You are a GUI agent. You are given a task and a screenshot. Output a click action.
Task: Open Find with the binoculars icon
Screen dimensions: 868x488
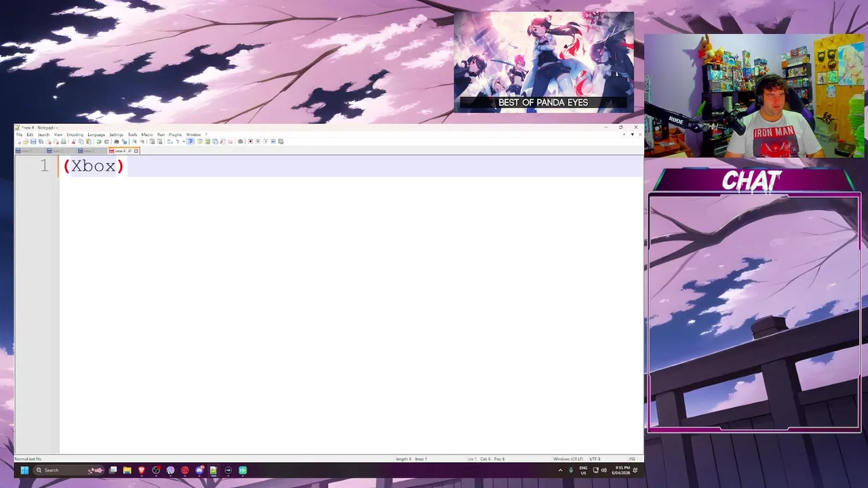117,142
